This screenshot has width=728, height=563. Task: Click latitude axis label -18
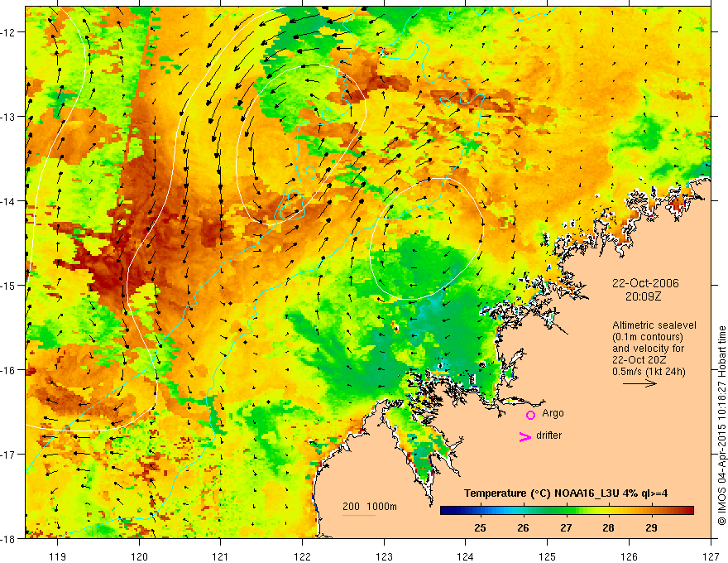coord(9,538)
